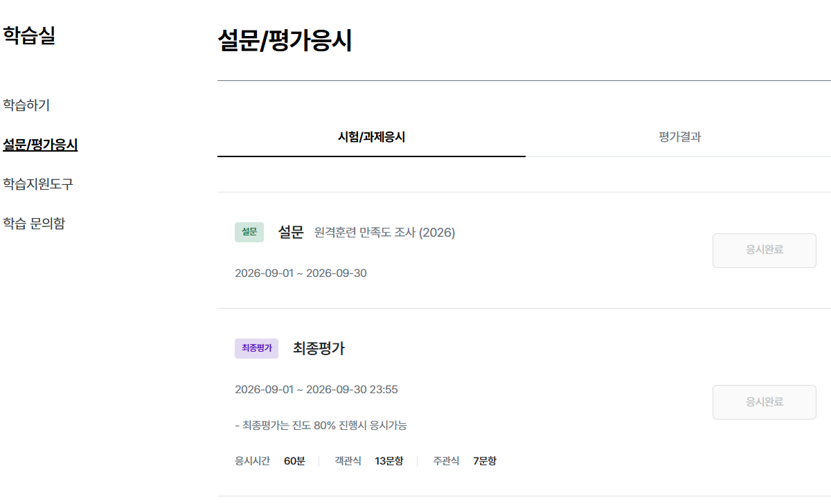Select 설문/평가응시 in the sidebar

(x=40, y=145)
